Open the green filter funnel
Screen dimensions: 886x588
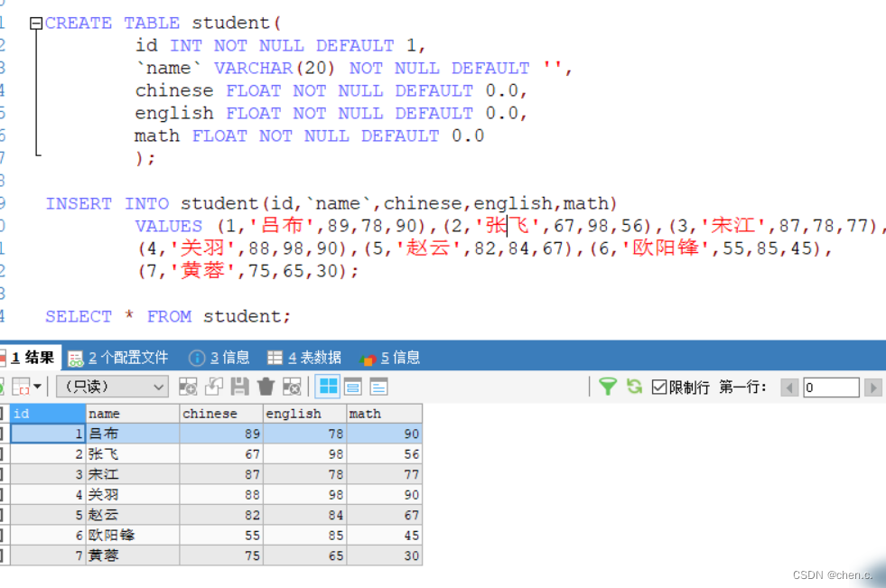pos(608,387)
